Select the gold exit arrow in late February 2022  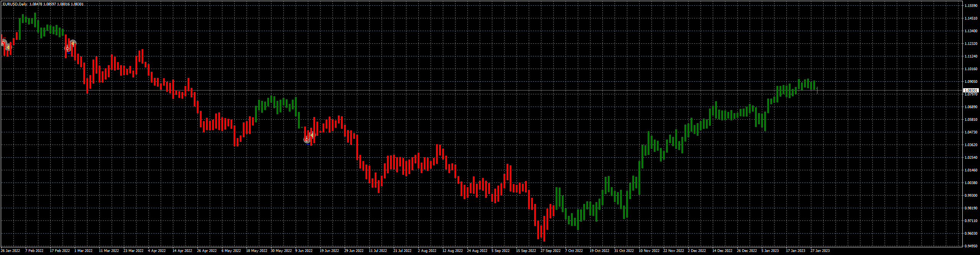[72, 44]
